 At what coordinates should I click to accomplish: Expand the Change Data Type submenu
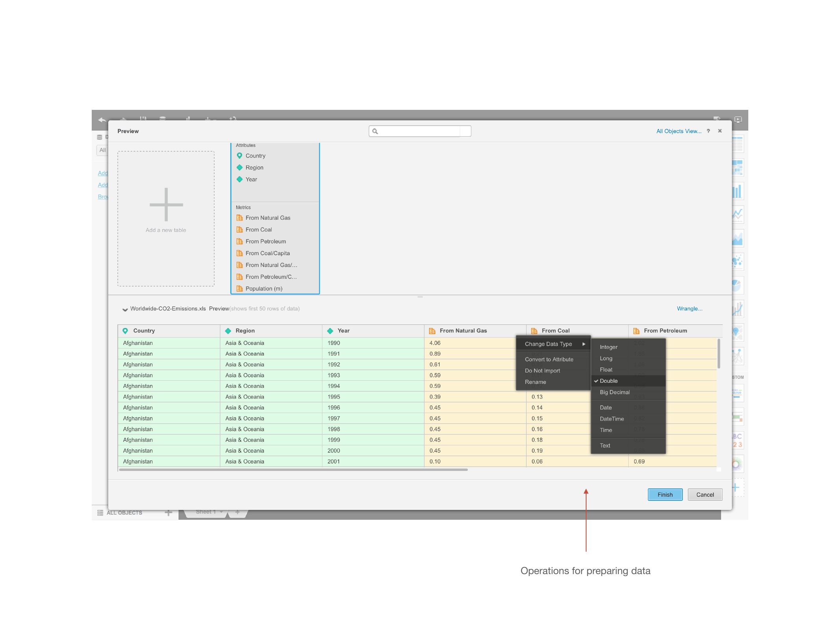[553, 344]
